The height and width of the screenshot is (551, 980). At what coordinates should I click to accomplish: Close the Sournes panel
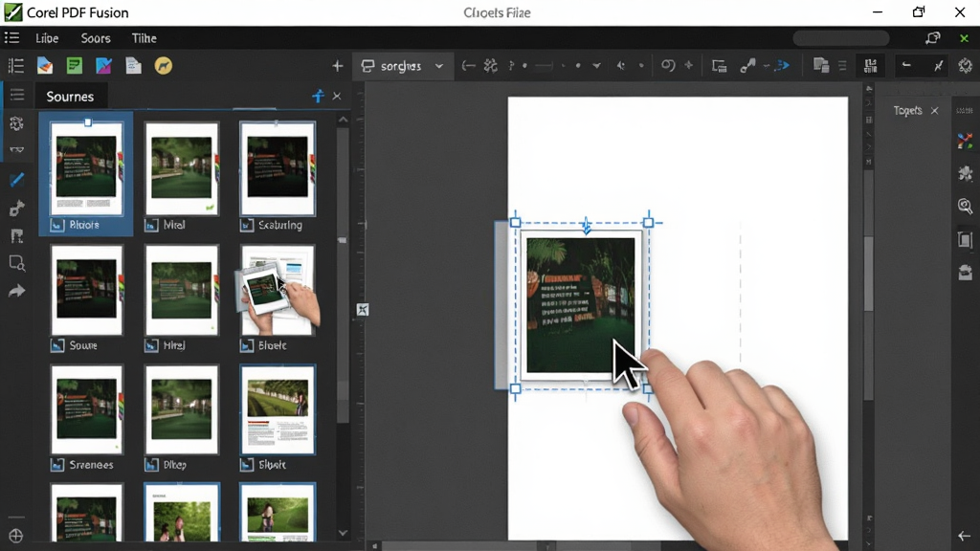(337, 97)
